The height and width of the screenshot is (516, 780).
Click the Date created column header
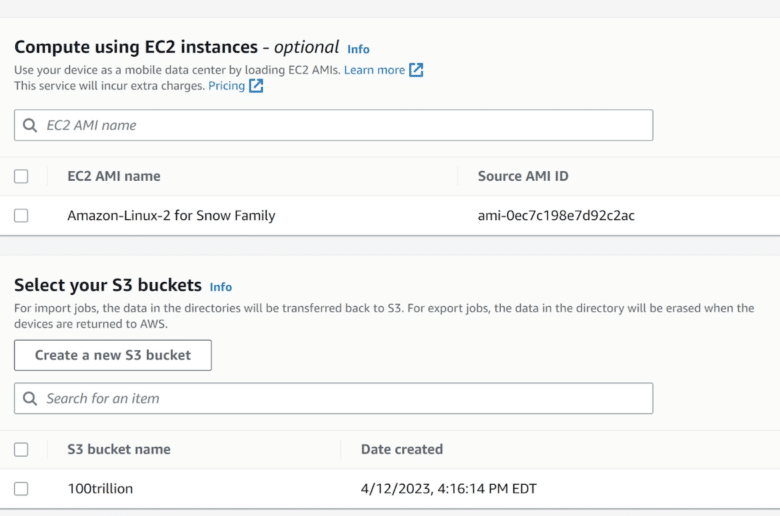[401, 449]
